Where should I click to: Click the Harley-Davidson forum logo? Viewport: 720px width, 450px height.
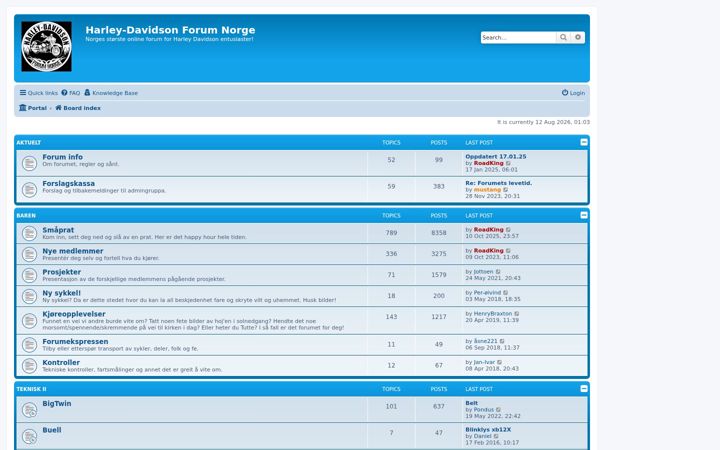(x=46, y=46)
